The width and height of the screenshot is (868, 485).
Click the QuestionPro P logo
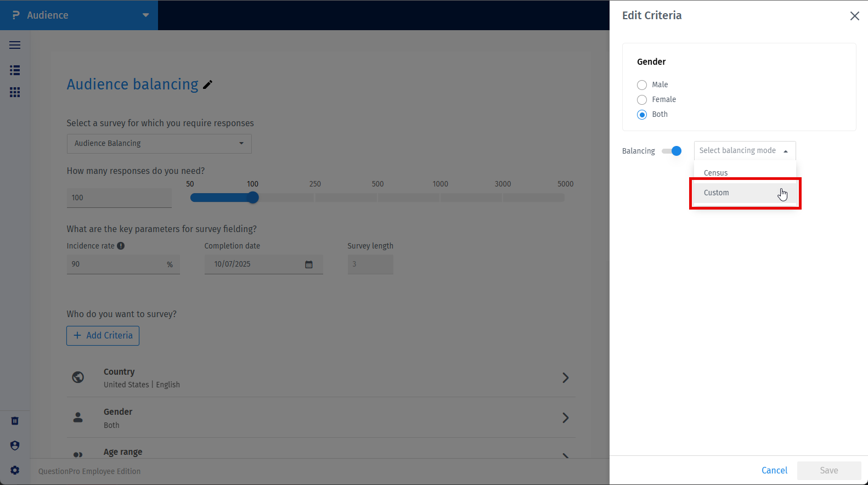coord(16,15)
